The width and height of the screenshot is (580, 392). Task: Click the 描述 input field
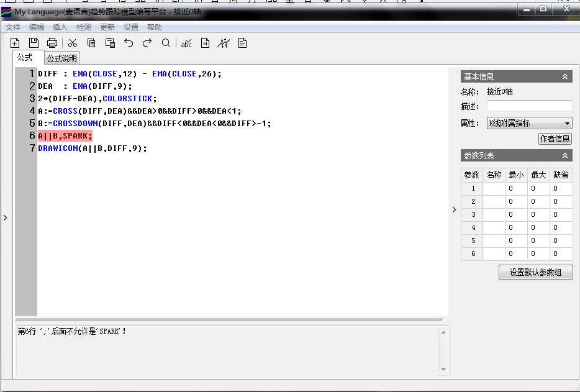pyautogui.click(x=529, y=106)
